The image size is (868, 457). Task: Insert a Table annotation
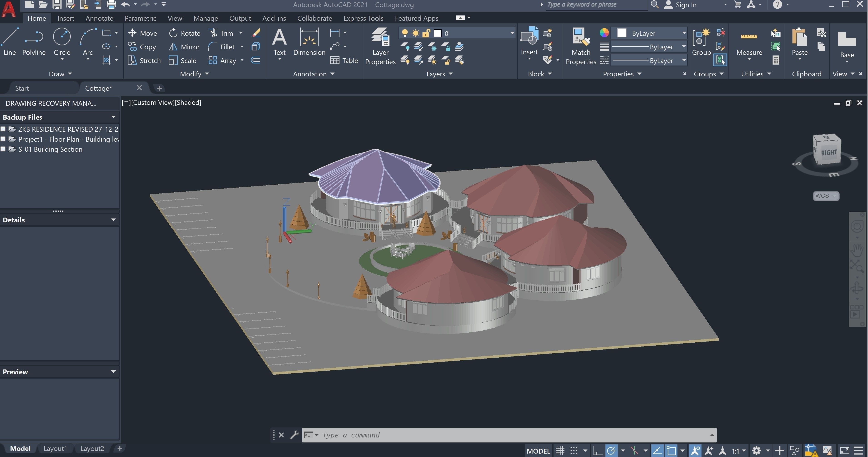pyautogui.click(x=344, y=60)
